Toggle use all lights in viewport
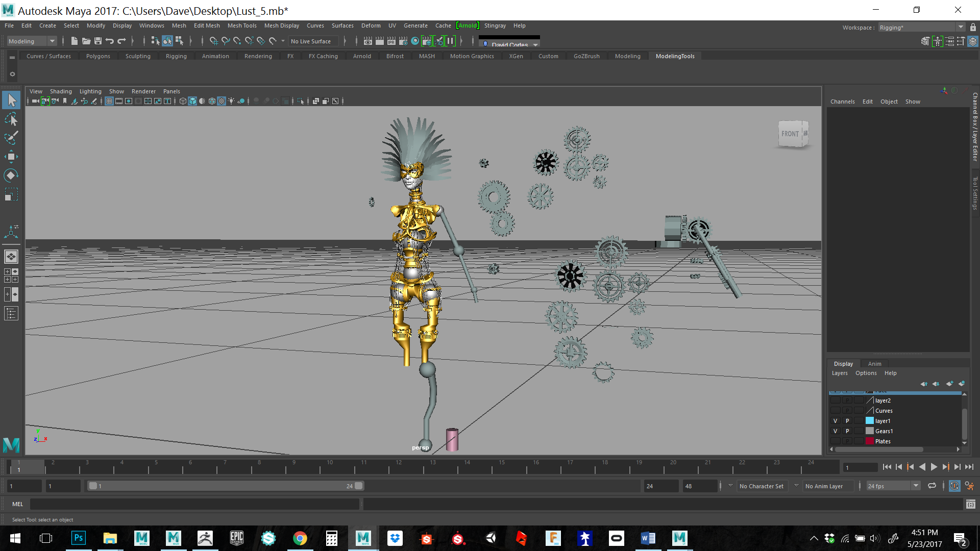 tap(231, 101)
